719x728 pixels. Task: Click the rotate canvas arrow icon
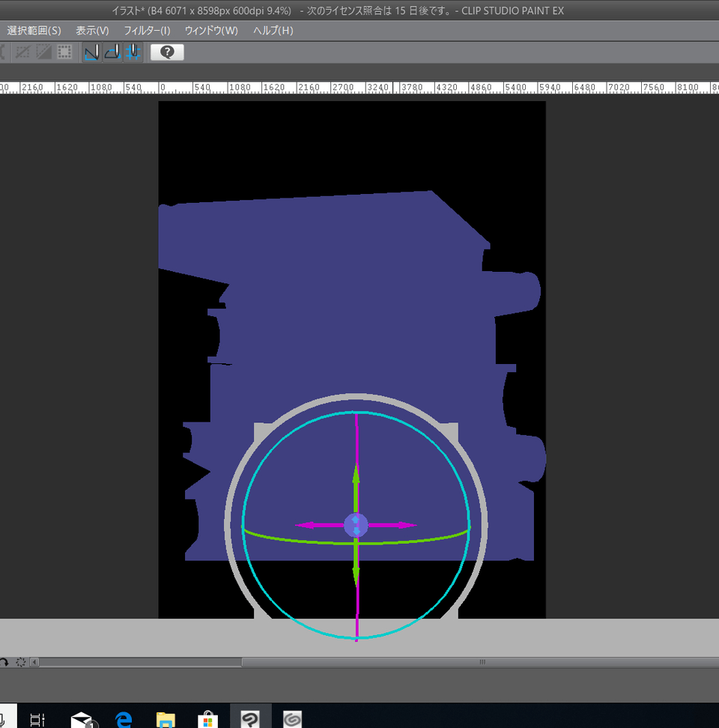point(4,662)
